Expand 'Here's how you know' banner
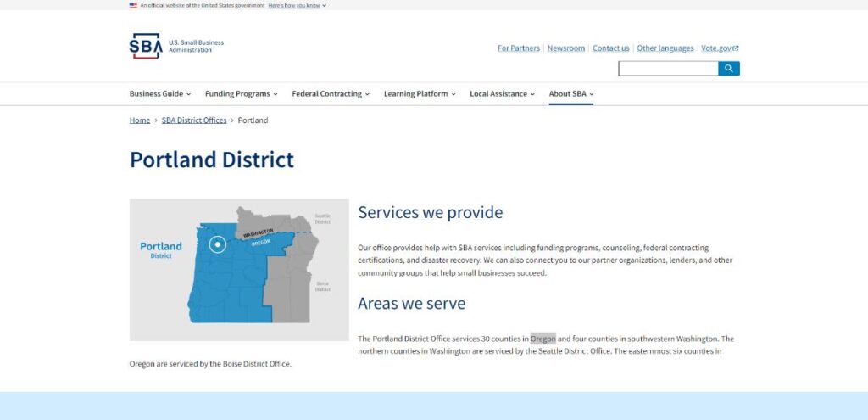The image size is (868, 420). pos(297,5)
